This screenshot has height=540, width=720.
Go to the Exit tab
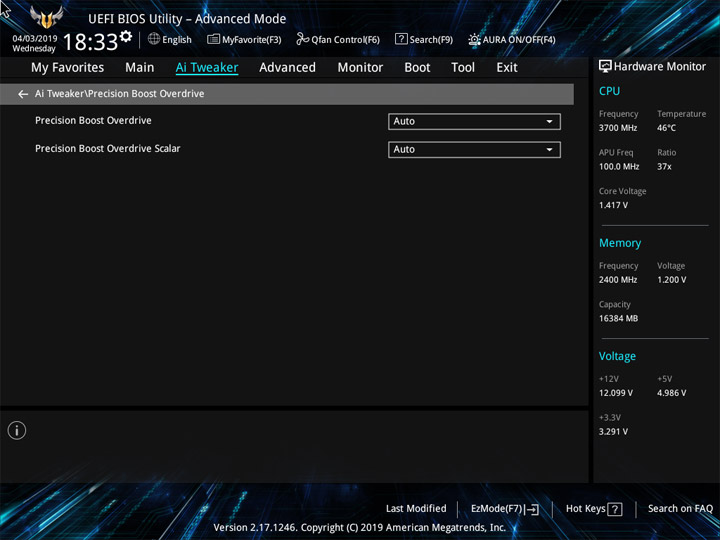pyautogui.click(x=507, y=68)
